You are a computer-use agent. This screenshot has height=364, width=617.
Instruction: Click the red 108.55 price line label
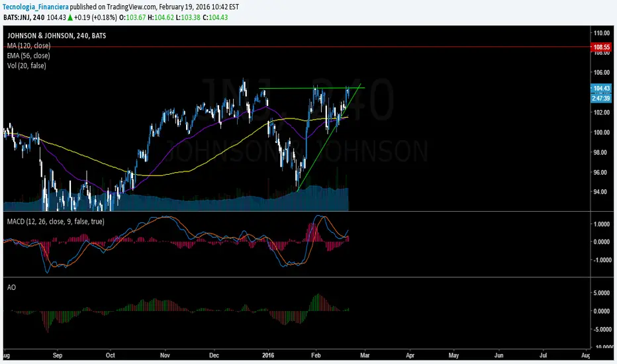tap(601, 47)
